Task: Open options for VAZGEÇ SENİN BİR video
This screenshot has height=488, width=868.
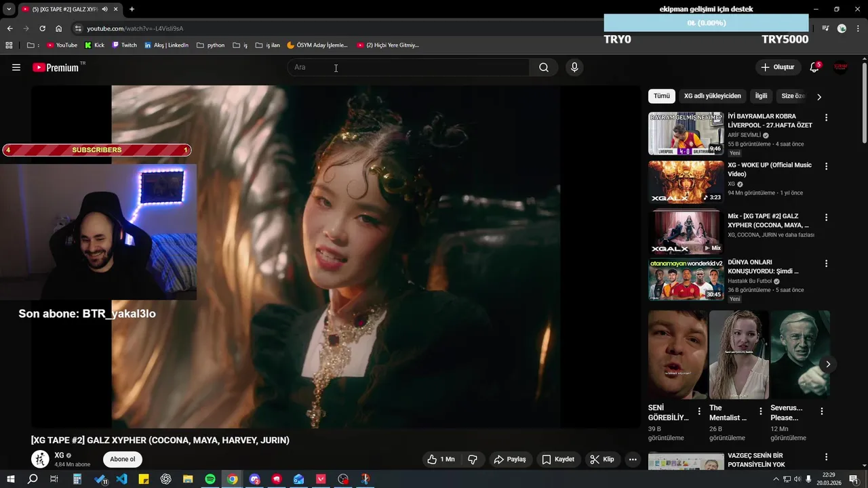Action: coord(826,457)
